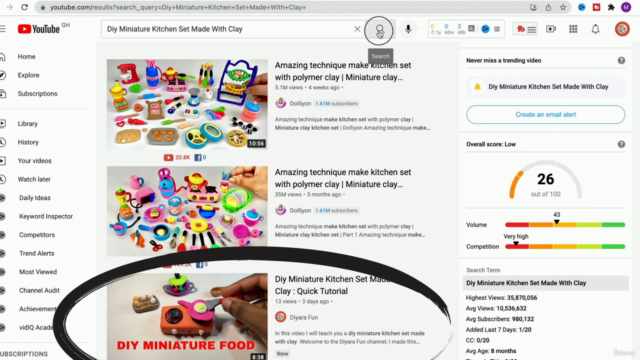The image size is (640, 360).
Task: Select the Search Term row in vidIQ panel
Action: click(x=545, y=283)
